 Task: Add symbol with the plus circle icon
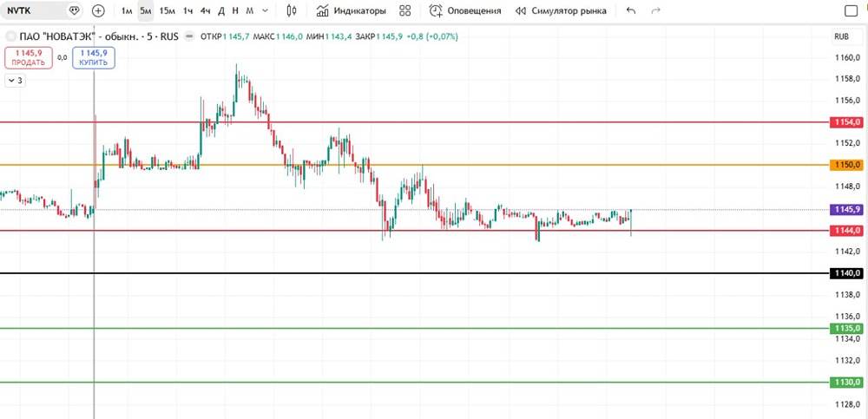point(98,10)
